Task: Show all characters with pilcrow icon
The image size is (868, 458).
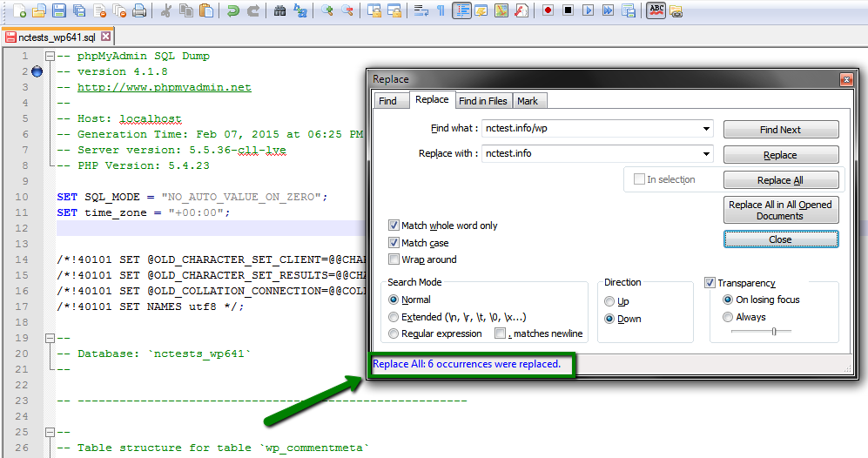Action: tap(440, 10)
